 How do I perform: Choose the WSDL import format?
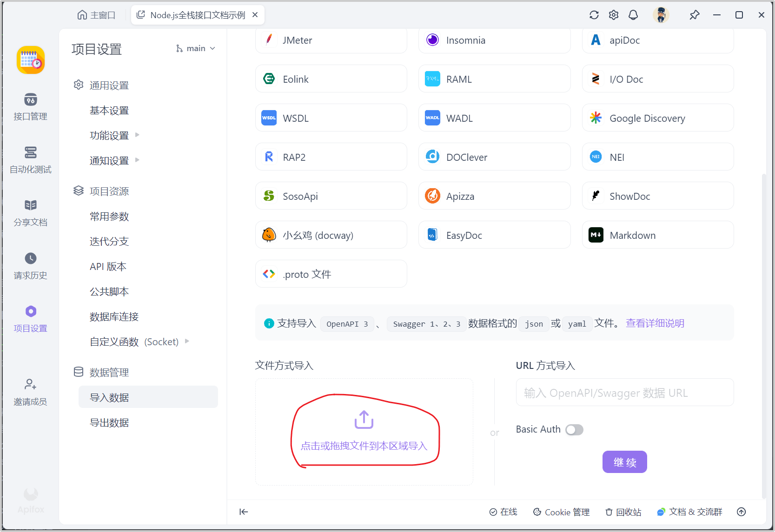[x=331, y=118]
